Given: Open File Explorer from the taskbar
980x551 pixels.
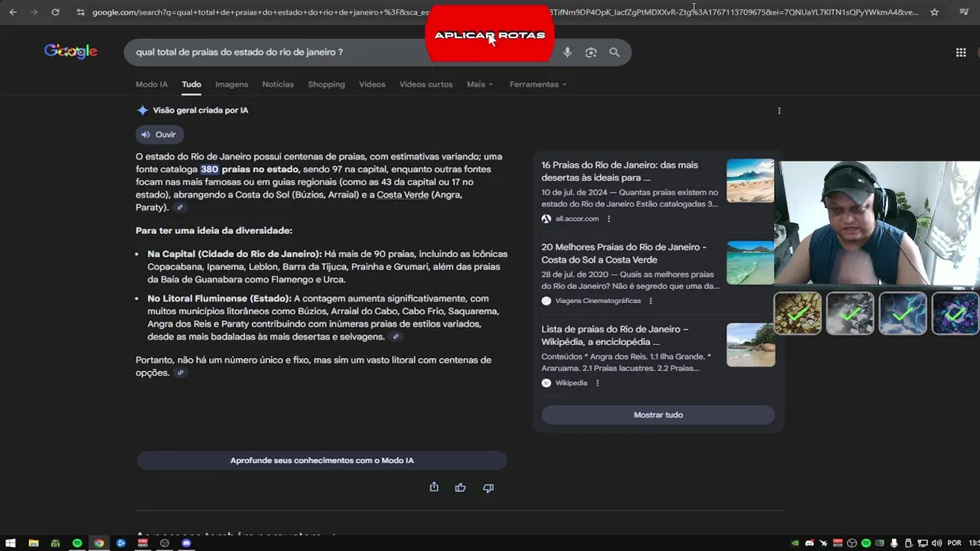Looking at the screenshot, I should click(x=33, y=543).
